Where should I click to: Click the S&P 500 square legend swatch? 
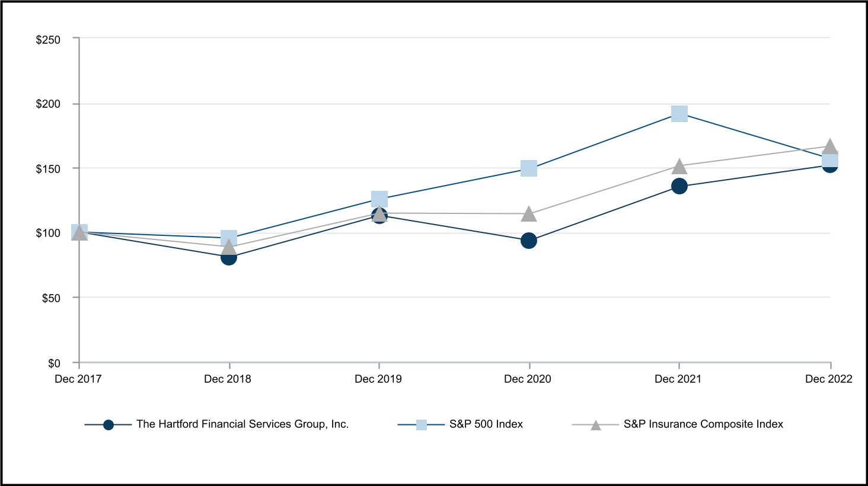[x=421, y=424]
